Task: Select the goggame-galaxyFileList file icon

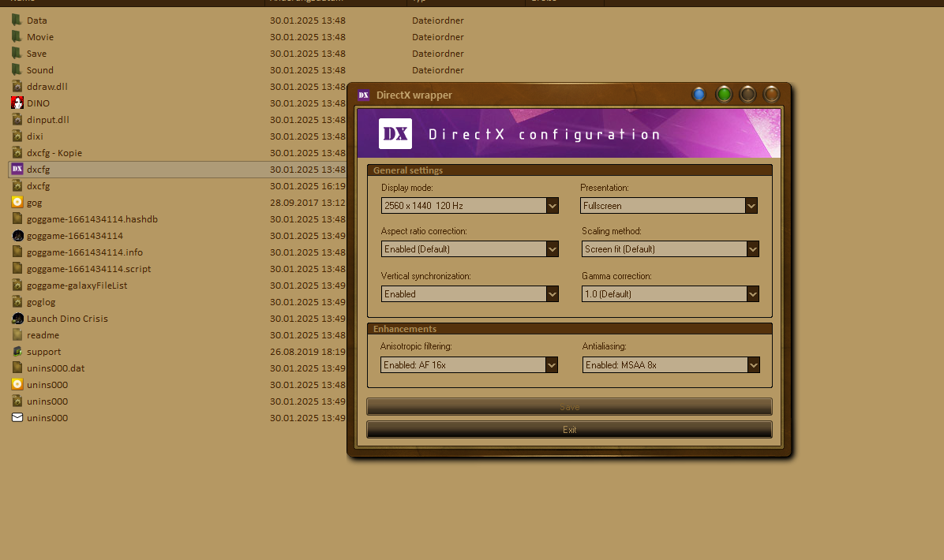Action: pyautogui.click(x=17, y=285)
